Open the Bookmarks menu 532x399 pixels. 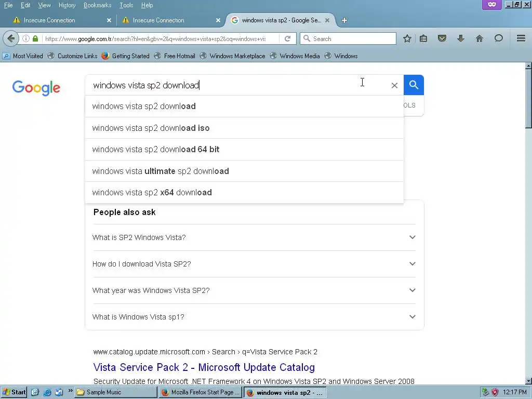[97, 5]
